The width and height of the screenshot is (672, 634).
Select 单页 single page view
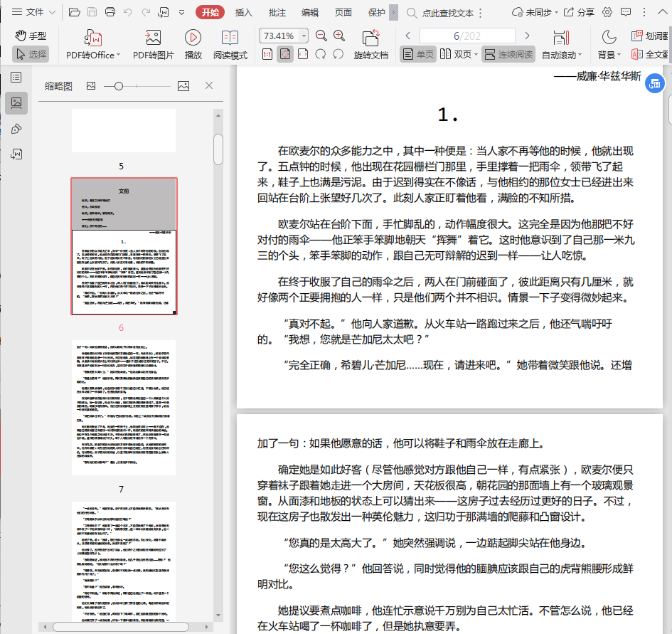tap(418, 54)
